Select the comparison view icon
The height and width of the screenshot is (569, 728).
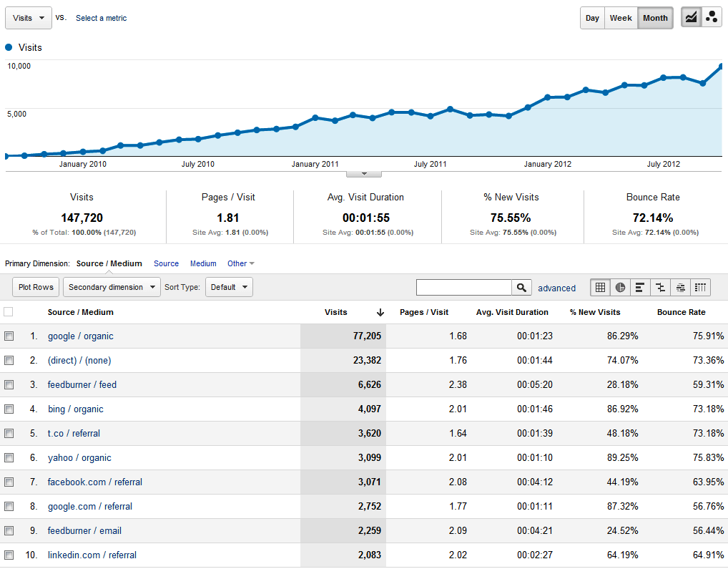tap(660, 288)
